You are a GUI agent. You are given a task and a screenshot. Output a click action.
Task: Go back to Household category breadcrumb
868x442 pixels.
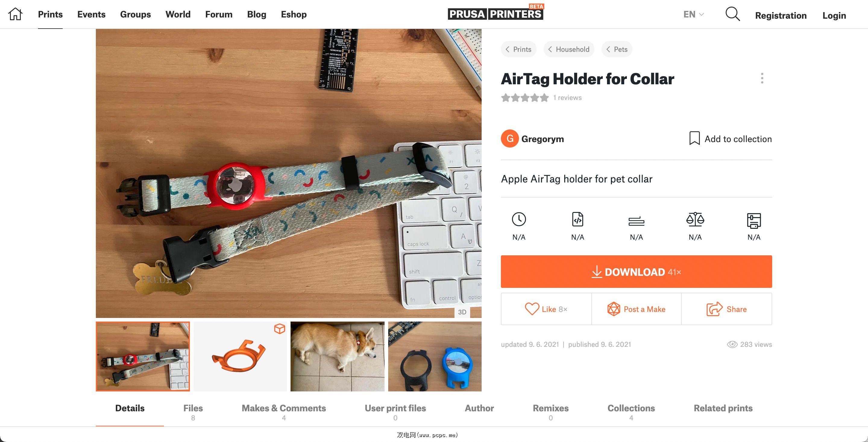[568, 49]
